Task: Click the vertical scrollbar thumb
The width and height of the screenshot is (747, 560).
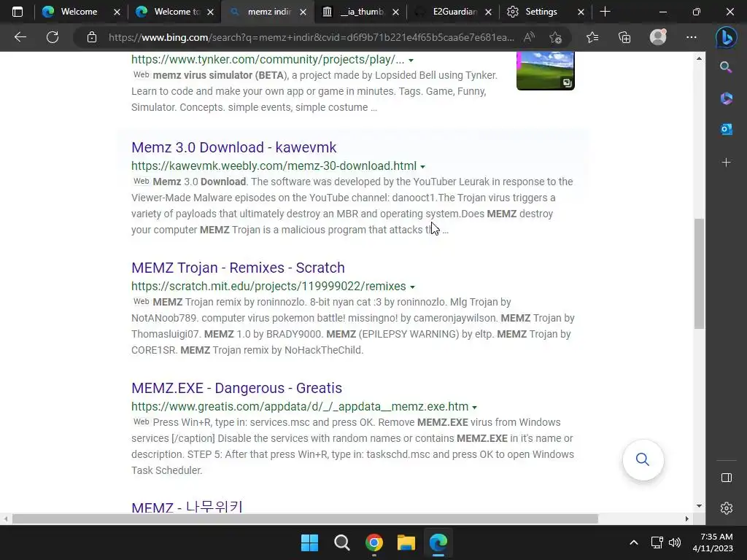Action: (699, 273)
